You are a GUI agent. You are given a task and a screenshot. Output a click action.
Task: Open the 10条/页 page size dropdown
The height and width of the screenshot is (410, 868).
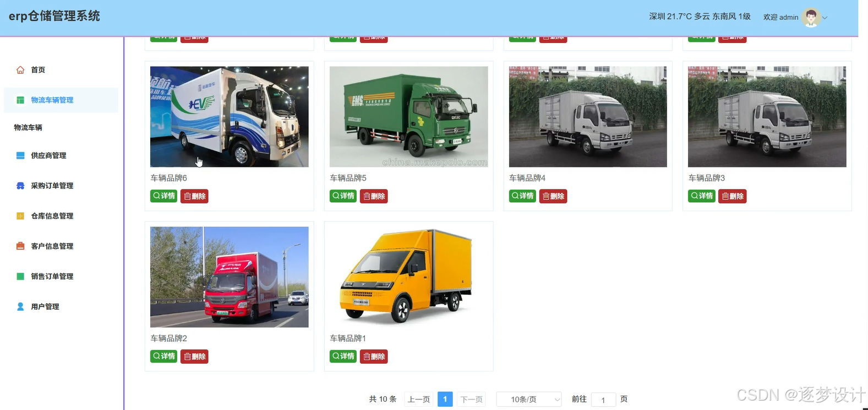(529, 400)
